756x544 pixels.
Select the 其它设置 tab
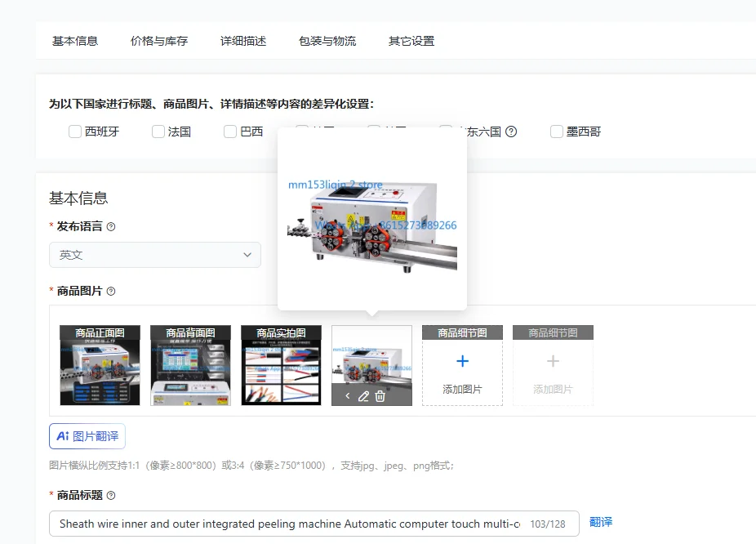pyautogui.click(x=411, y=41)
